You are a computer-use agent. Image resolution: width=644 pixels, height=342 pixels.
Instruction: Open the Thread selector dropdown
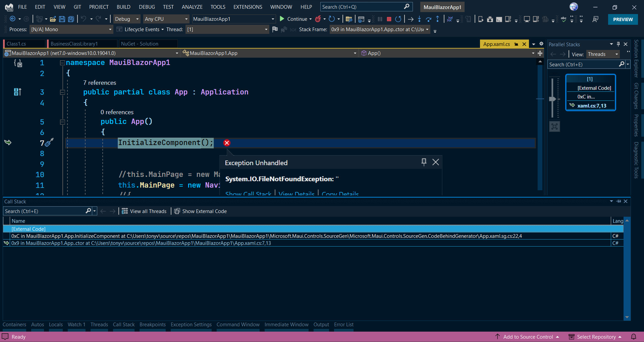pyautogui.click(x=227, y=29)
